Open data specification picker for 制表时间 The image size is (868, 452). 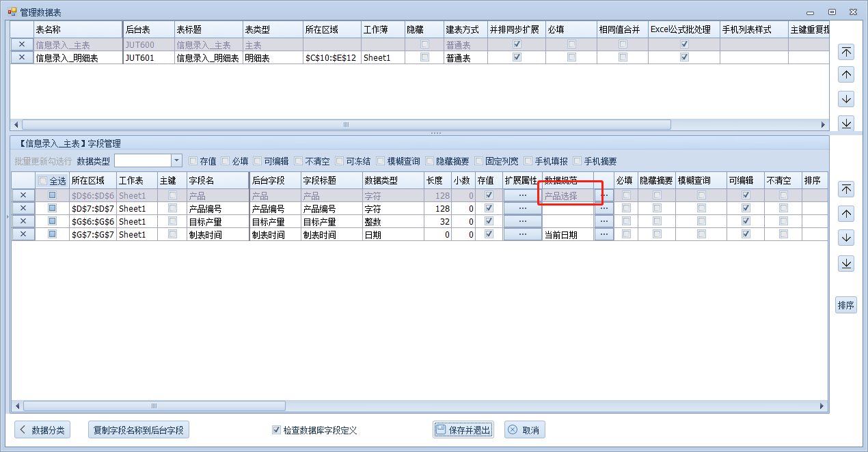click(x=603, y=234)
